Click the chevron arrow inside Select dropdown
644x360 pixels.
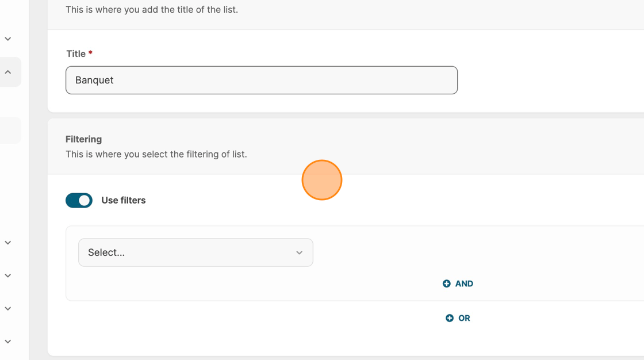299,253
